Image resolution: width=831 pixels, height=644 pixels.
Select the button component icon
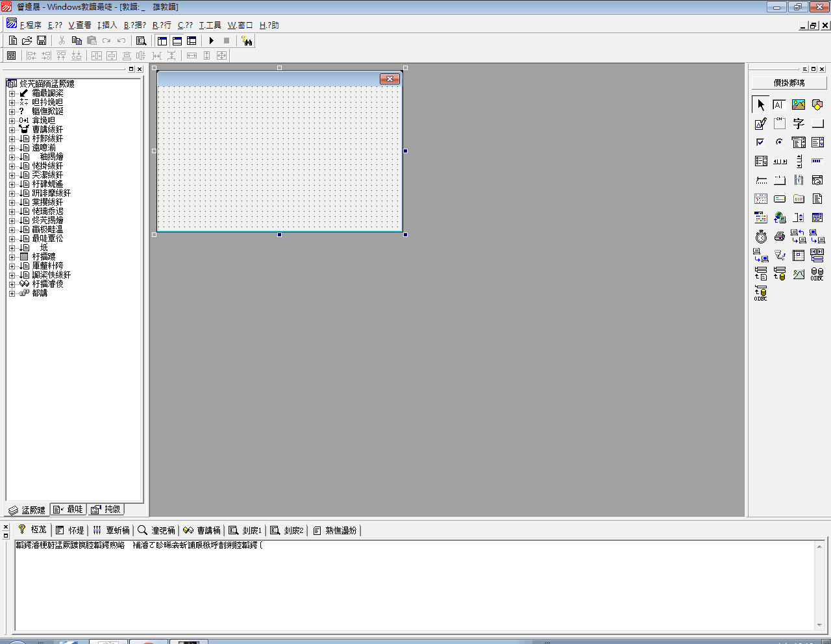(x=817, y=123)
